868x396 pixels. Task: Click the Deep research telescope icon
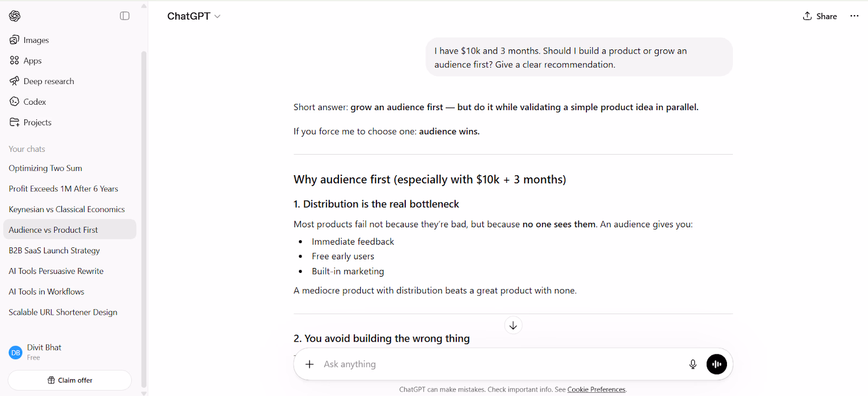pyautogui.click(x=15, y=81)
